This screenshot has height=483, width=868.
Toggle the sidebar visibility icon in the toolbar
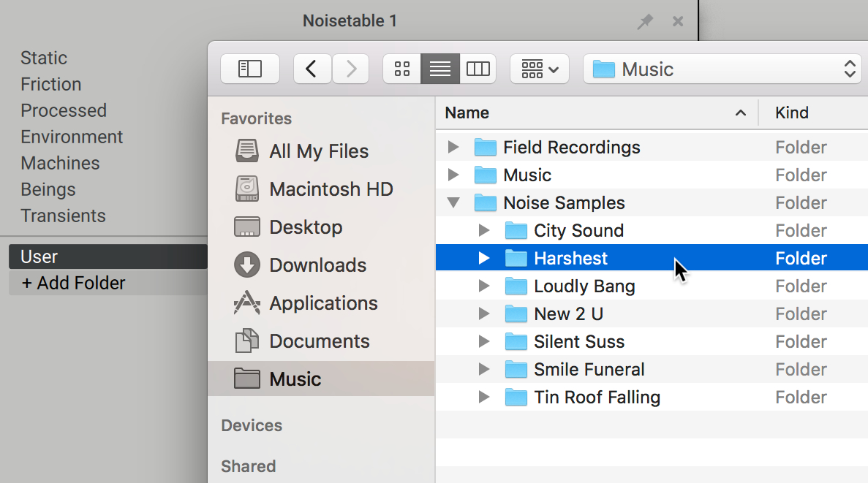250,68
